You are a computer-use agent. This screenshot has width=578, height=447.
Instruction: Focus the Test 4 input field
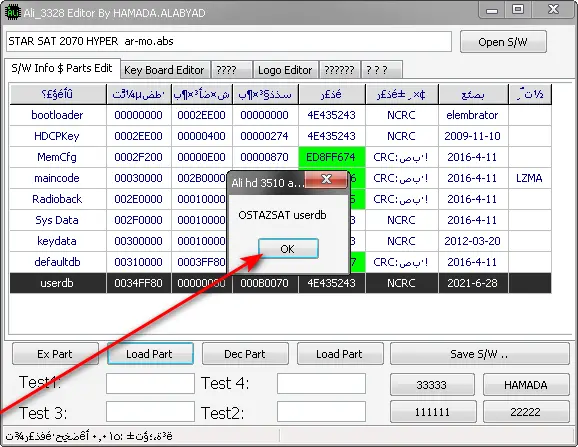click(321, 383)
